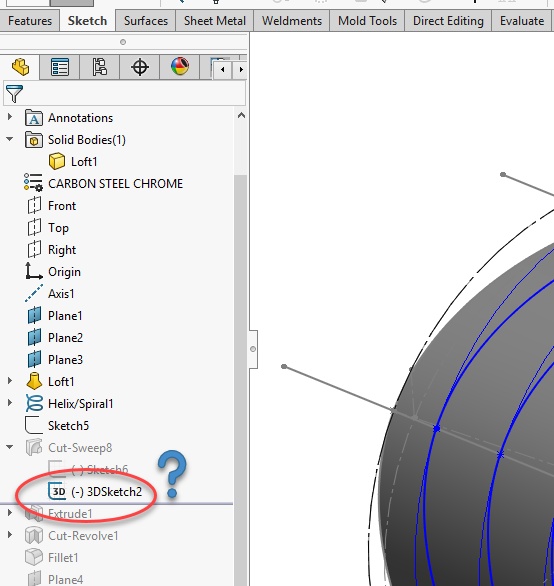This screenshot has height=586, width=554.
Task: Select the Sketch5 icon
Action: click(34, 426)
